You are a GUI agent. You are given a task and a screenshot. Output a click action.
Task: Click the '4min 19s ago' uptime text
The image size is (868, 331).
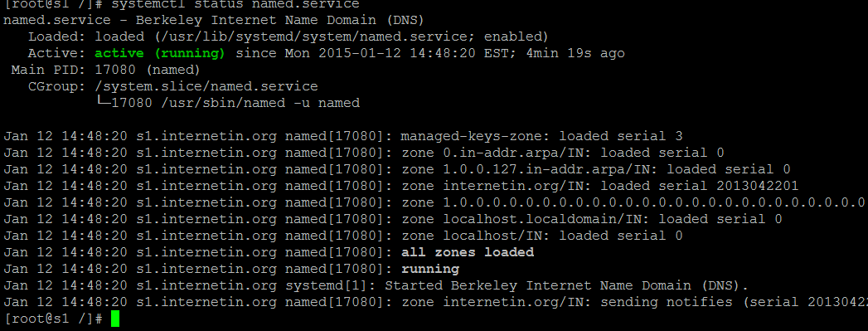click(575, 53)
